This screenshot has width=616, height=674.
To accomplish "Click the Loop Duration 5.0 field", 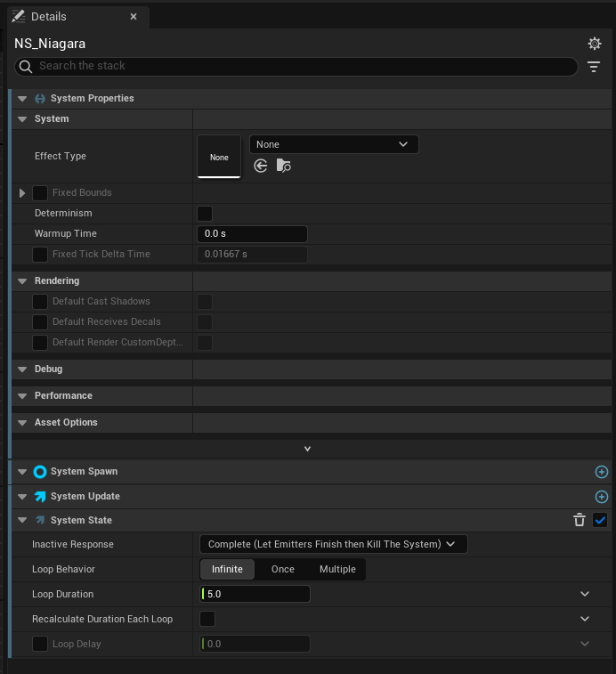I will click(x=255, y=594).
